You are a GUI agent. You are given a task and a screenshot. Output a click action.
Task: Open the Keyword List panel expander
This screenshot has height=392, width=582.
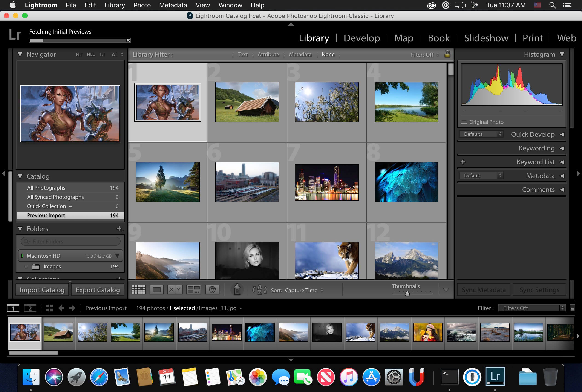[562, 162]
